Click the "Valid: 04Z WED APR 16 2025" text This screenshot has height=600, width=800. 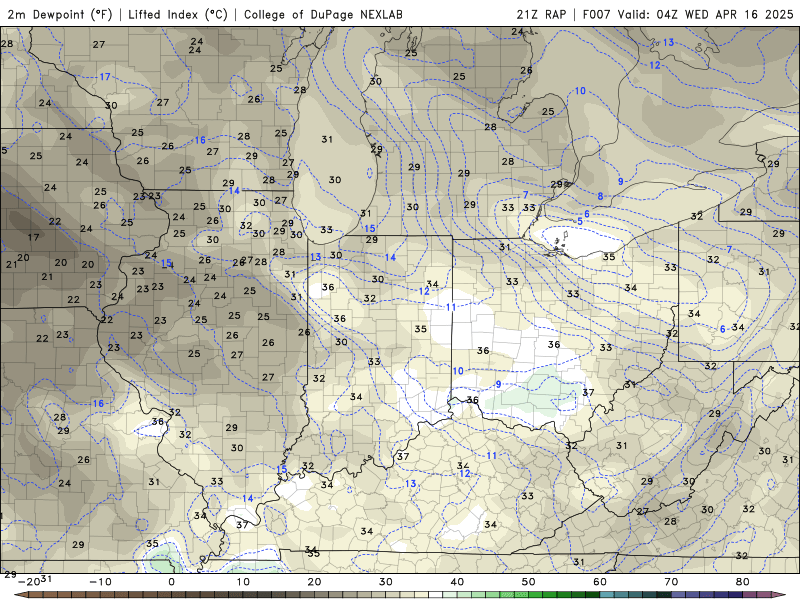tap(706, 14)
